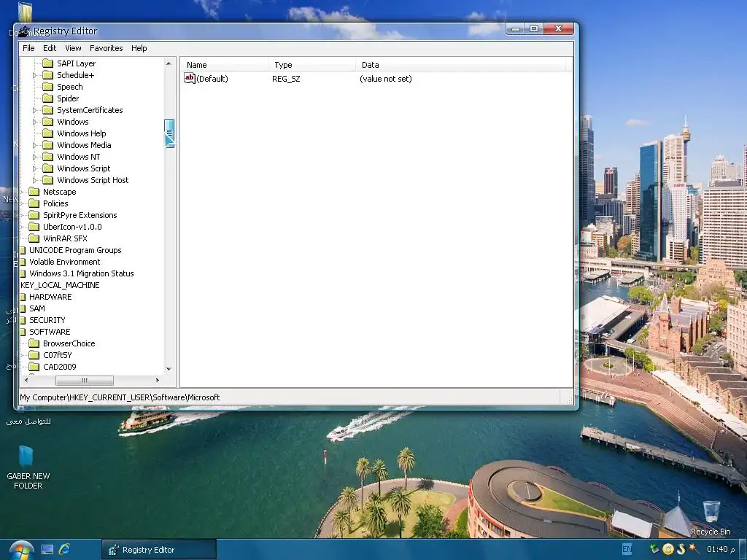Sort values by Name column header
Viewport: 747px width, 560px height.
click(224, 65)
